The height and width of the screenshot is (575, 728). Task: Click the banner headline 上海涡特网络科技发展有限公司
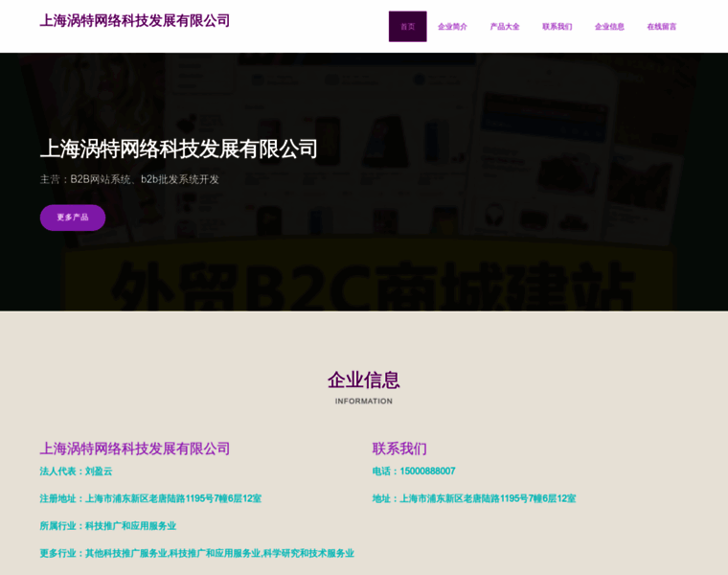coord(179,149)
